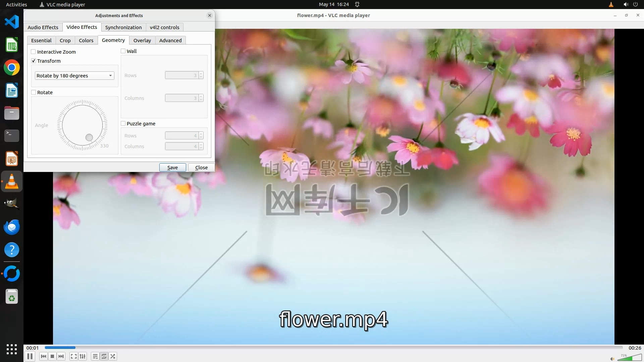Enable random shuffle playback
644x362 pixels.
click(113, 356)
